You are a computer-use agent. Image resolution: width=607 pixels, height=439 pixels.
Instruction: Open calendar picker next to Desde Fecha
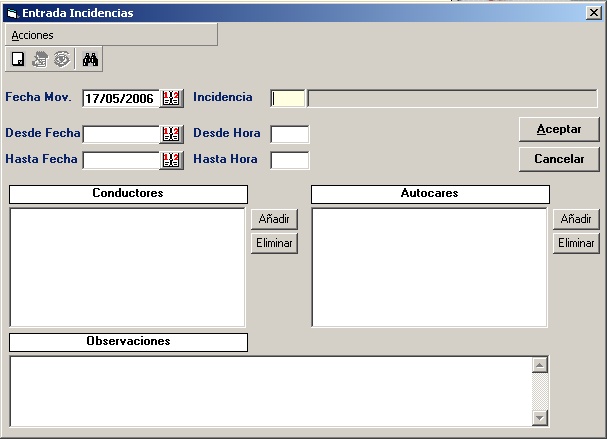(171, 134)
